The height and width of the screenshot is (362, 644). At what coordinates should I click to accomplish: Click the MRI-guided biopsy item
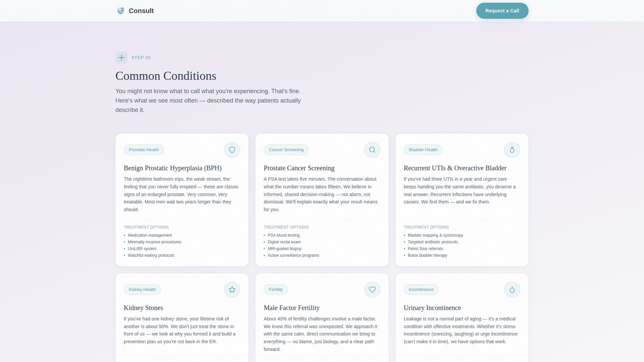coord(284,249)
